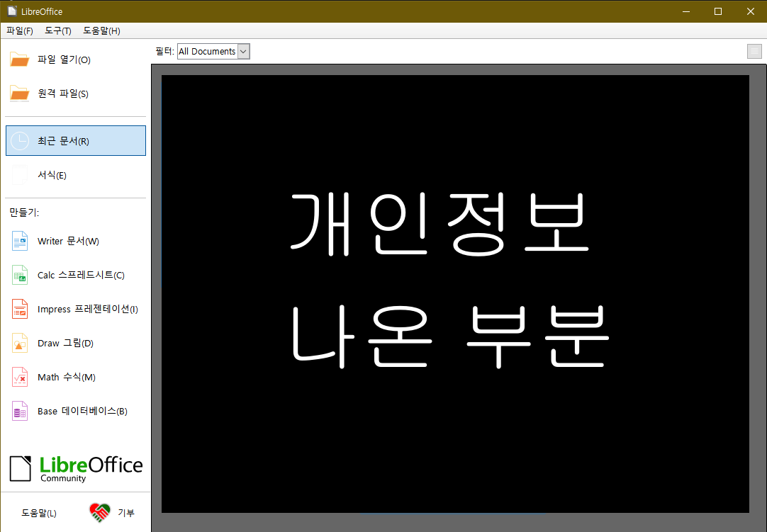Click the 원격 파일(S) folder icon
767x532 pixels.
tap(20, 94)
